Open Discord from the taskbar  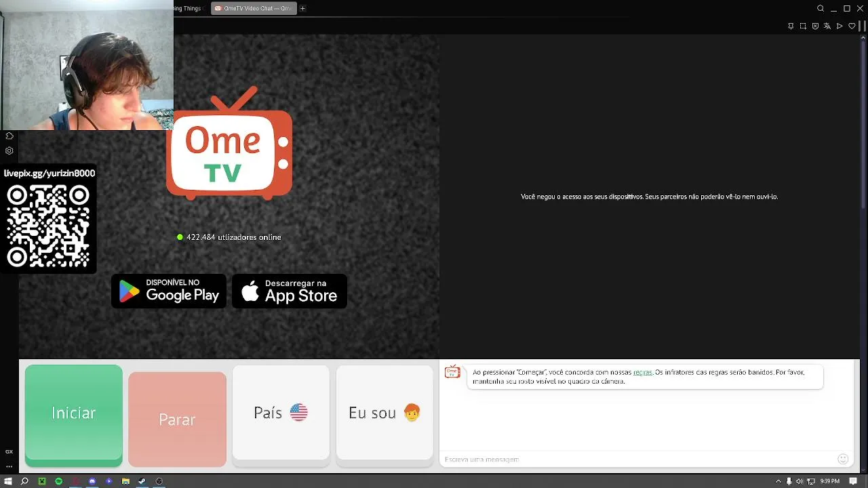(92, 481)
